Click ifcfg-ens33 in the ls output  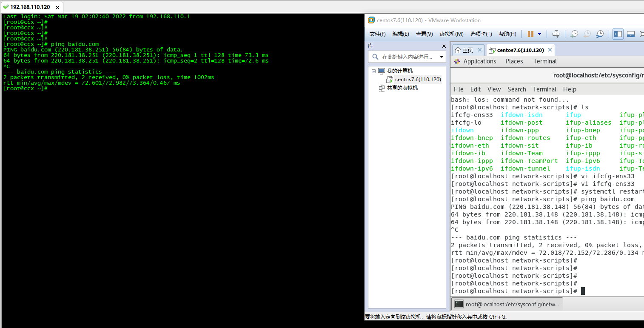(x=472, y=115)
